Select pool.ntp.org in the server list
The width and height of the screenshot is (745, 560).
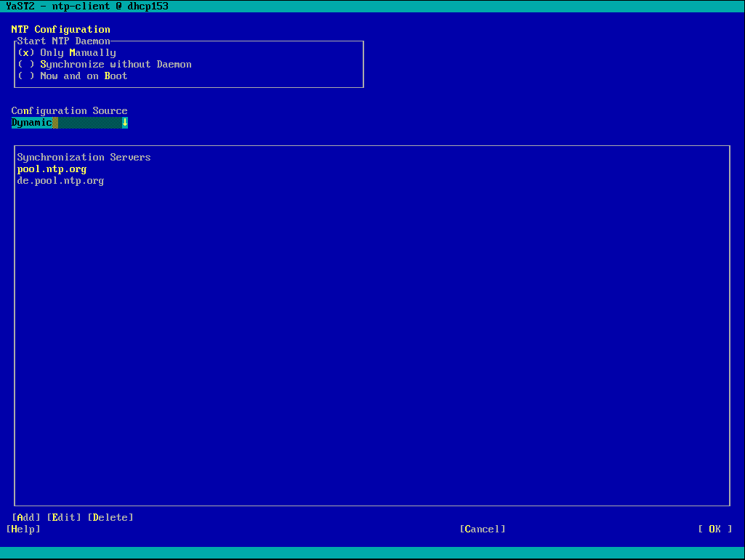[x=52, y=169]
